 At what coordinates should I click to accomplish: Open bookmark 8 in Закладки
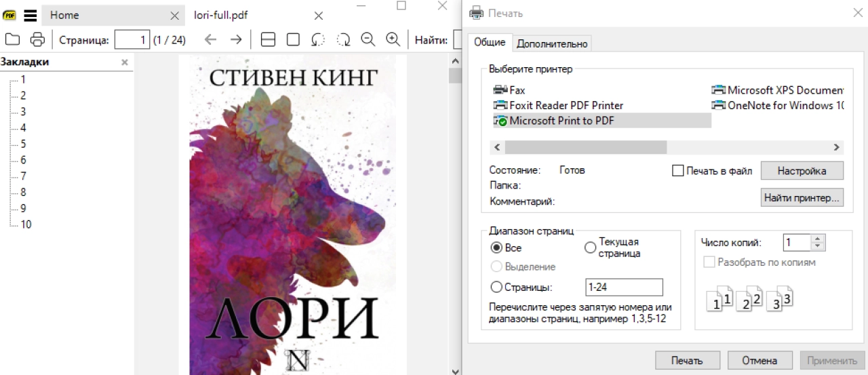23,192
